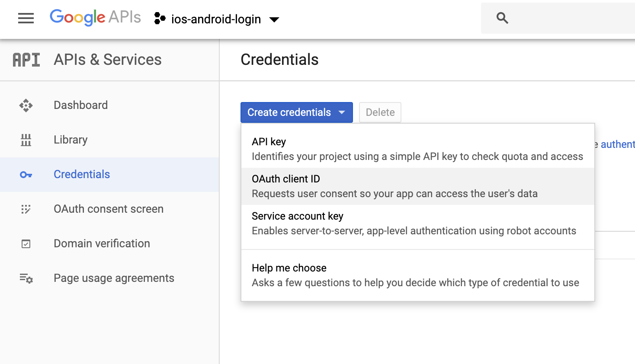Screen dimensions: 635x364
Task: Click the APIs & Services heading
Action: 108,60
